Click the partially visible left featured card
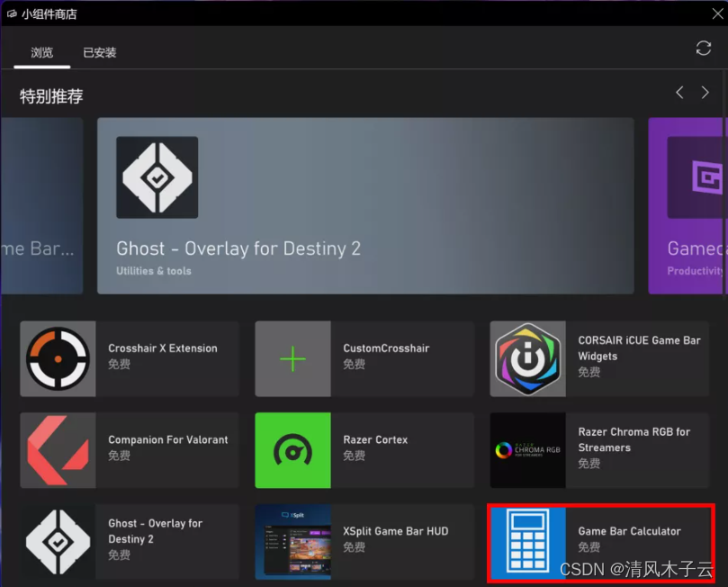728x587 pixels. [x=41, y=206]
